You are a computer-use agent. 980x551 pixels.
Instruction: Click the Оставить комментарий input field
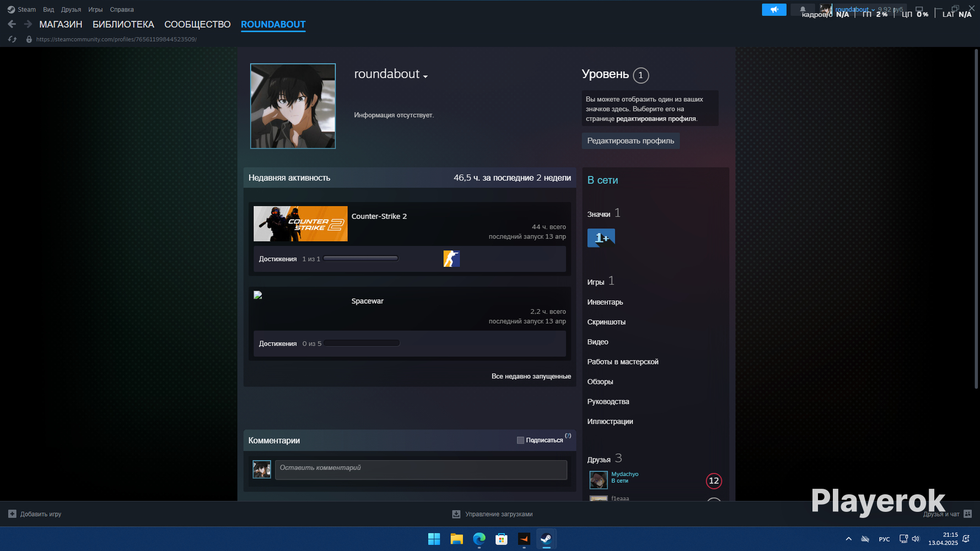click(x=421, y=470)
